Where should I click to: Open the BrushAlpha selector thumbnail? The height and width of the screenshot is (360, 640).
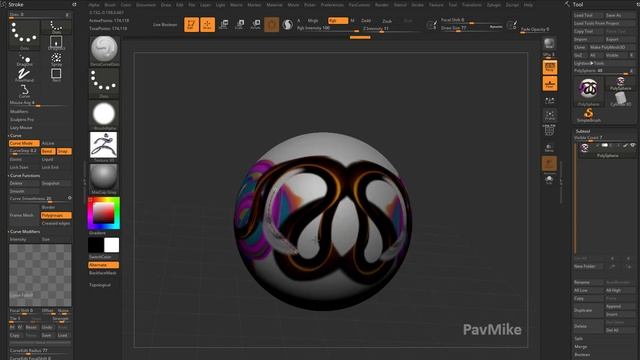(104, 115)
